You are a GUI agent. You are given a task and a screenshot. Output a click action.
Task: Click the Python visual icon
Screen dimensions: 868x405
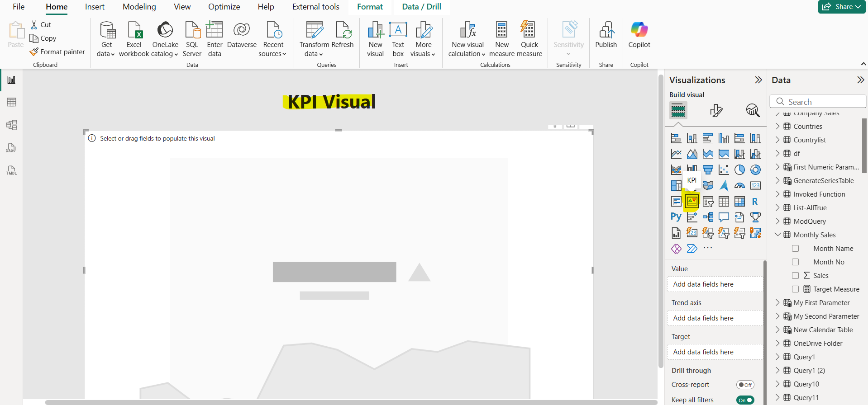pyautogui.click(x=676, y=217)
